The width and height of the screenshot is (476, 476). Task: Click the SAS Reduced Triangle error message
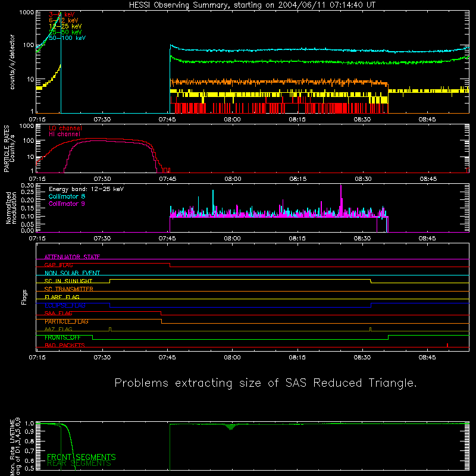tap(265, 383)
